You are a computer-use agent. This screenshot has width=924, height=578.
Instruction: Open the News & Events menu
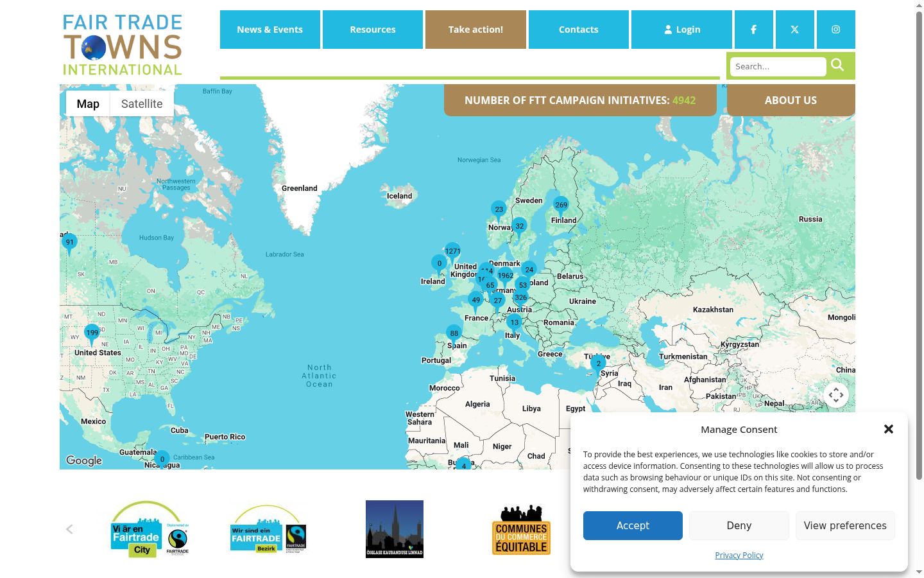point(270,30)
